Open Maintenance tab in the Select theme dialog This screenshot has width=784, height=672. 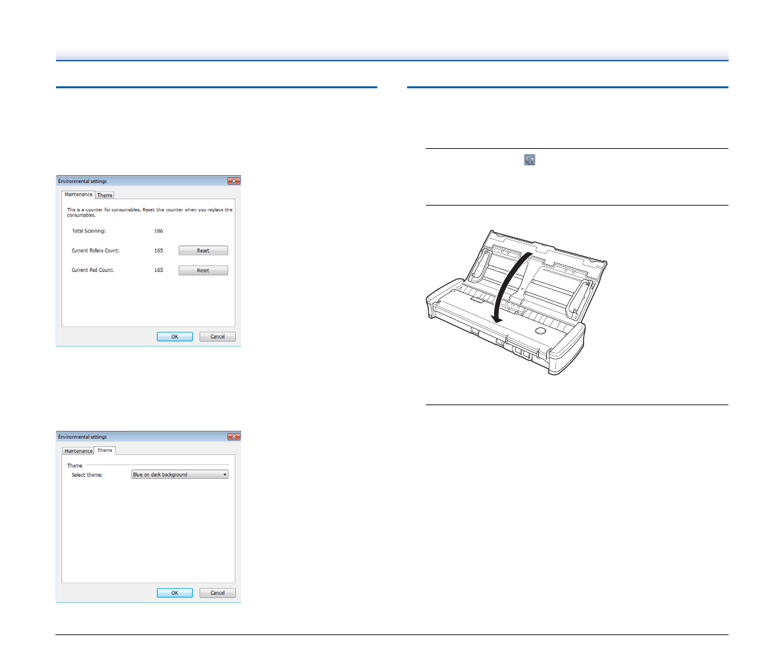(x=78, y=451)
